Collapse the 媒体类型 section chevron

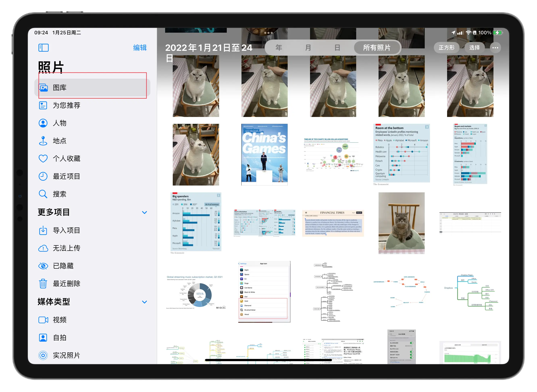(145, 302)
